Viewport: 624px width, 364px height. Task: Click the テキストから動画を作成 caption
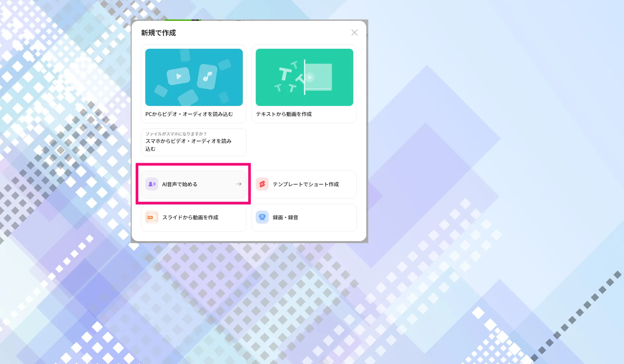(283, 114)
